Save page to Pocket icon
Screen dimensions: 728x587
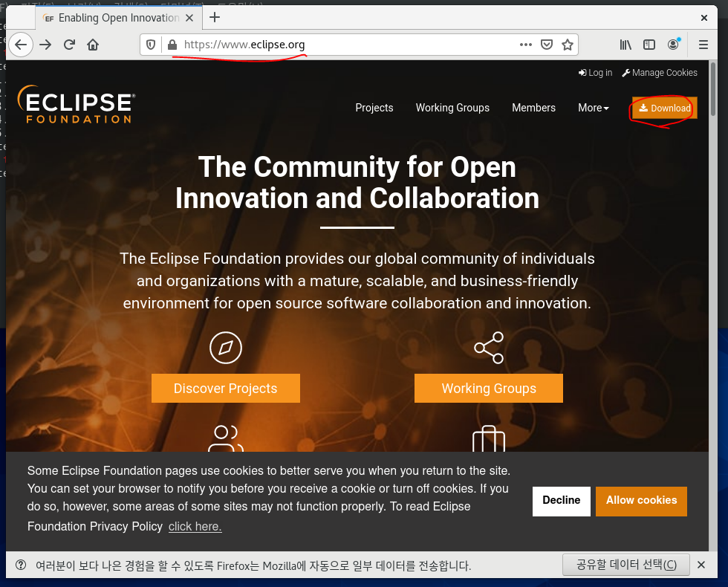click(x=547, y=45)
